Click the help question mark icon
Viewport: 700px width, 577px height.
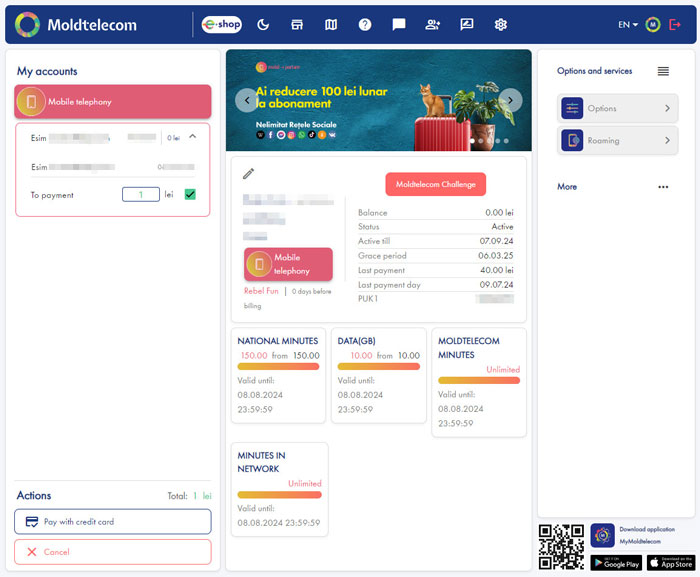[x=365, y=25]
